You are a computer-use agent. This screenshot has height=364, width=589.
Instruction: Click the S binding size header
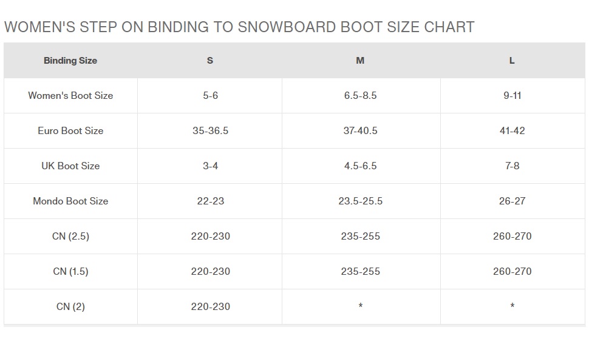(210, 61)
